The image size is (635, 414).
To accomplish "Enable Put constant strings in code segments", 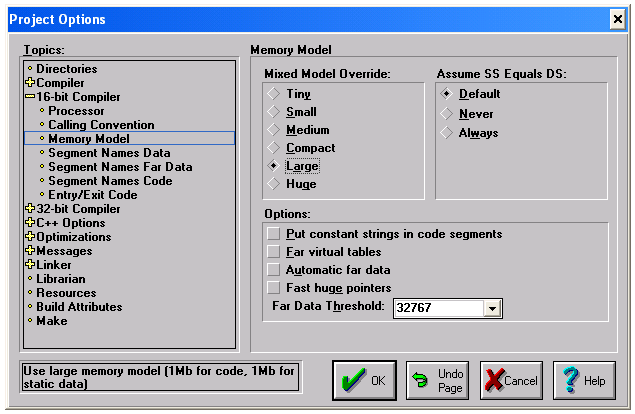I will click(274, 234).
